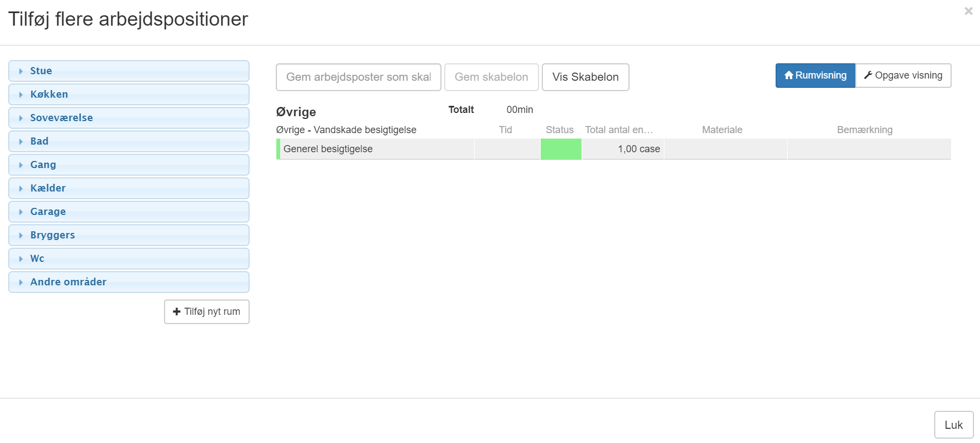
Task: Click the house icon on Rumvisning
Action: (x=788, y=75)
